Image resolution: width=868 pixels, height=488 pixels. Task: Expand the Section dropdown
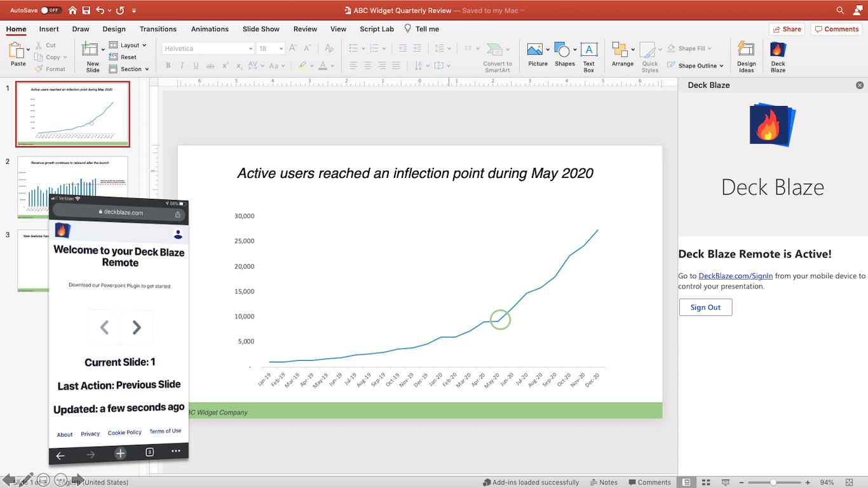point(129,69)
